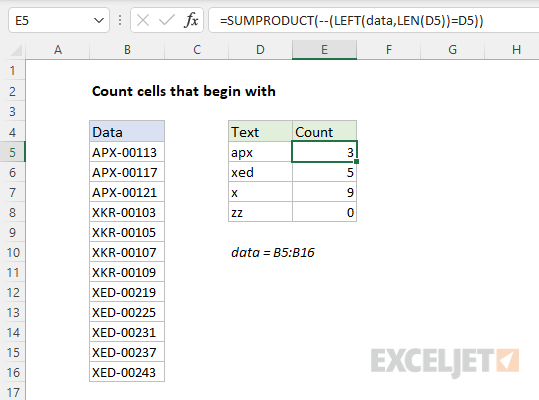The height and width of the screenshot is (400, 539).
Task: Click cell XKR-00107
Action: coord(127,252)
